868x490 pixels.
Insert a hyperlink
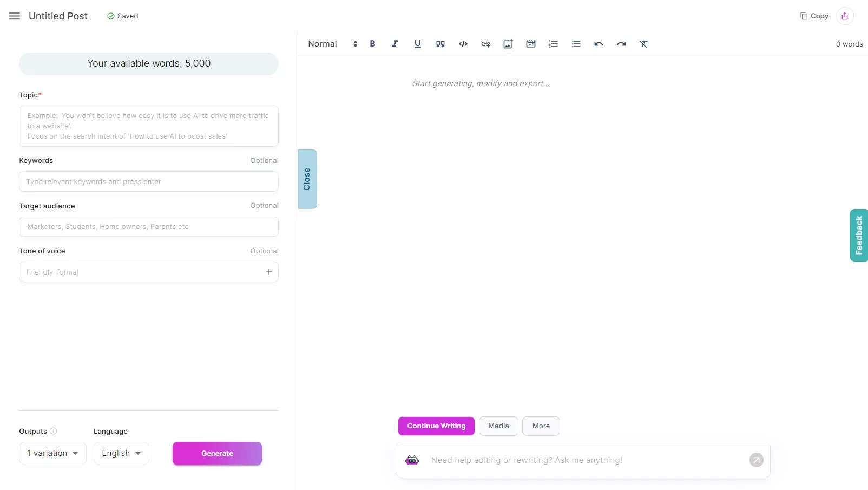click(485, 44)
